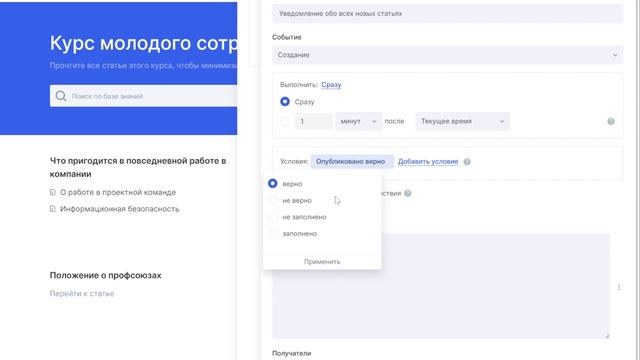Click the large message text area
This screenshot has height=360, width=640.
[441, 286]
